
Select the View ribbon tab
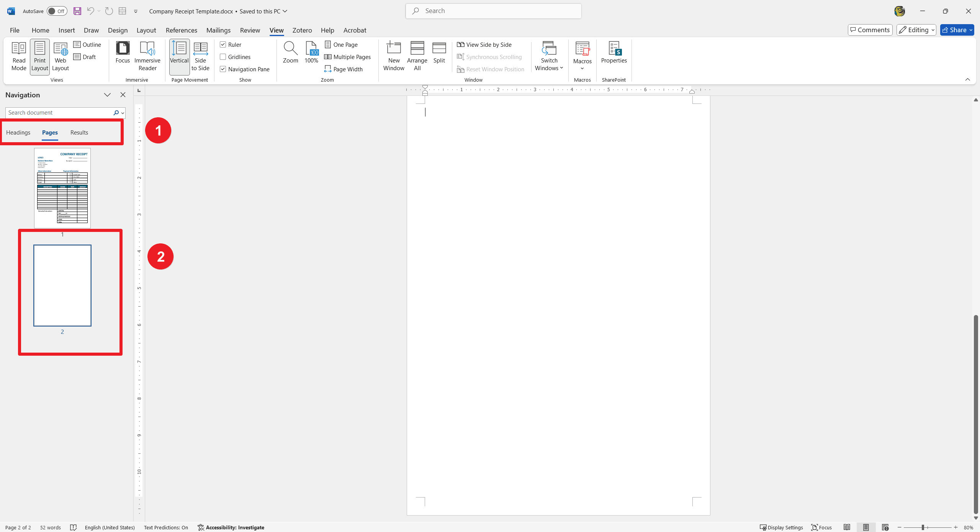click(276, 30)
